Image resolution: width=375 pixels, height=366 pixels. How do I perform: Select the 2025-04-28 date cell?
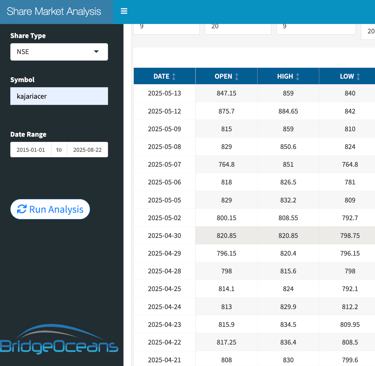pyautogui.click(x=164, y=271)
